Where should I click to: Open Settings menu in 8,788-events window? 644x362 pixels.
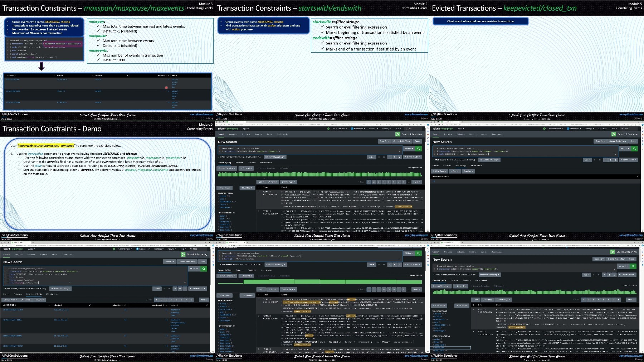click(x=373, y=129)
